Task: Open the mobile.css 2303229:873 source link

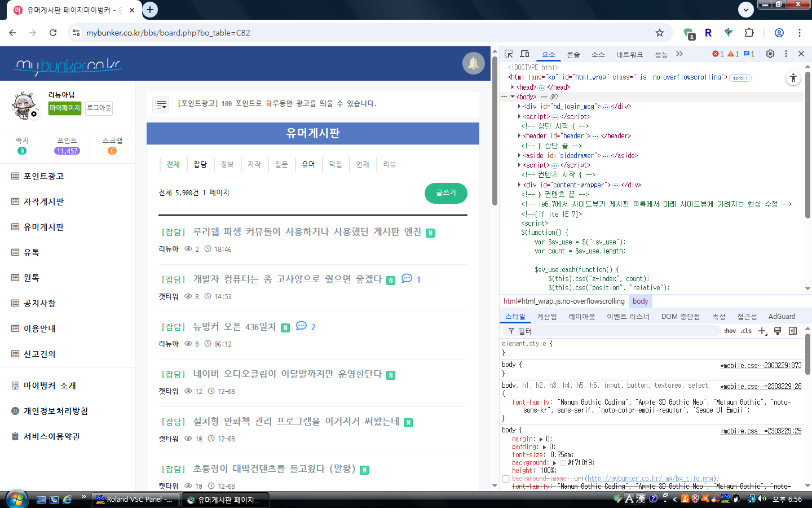Action: (x=761, y=366)
